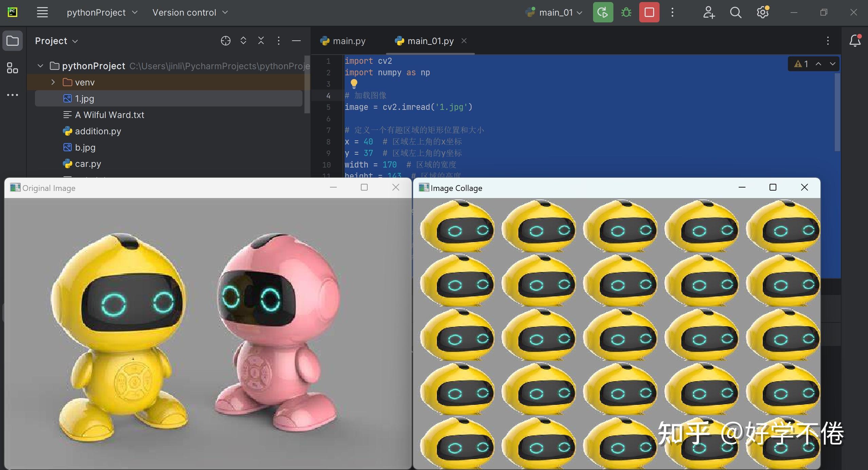This screenshot has height=470, width=868.
Task: Stop the running script
Action: pyautogui.click(x=649, y=12)
